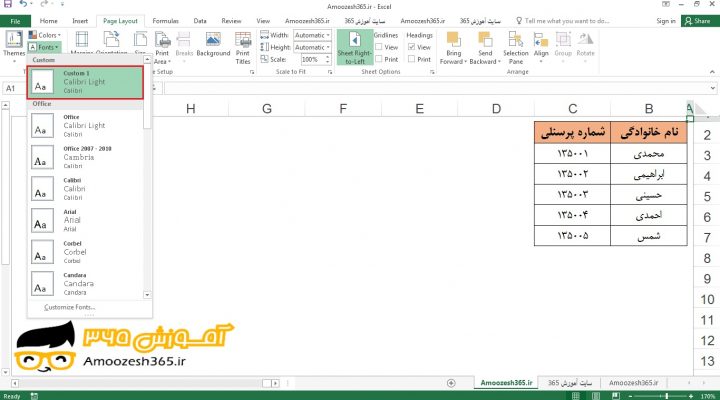Choose the Office Calibri Light font theme
The image size is (720, 400).
(86, 125)
